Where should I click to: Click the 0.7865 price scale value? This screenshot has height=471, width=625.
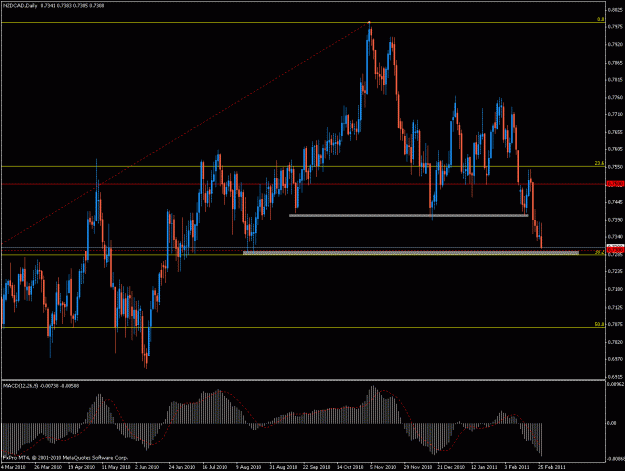click(x=615, y=63)
